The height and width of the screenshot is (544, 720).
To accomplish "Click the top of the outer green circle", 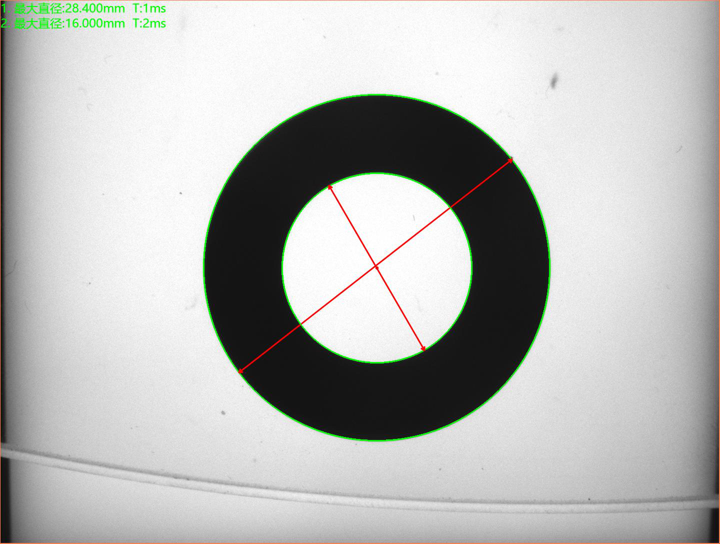I will 377,94.
